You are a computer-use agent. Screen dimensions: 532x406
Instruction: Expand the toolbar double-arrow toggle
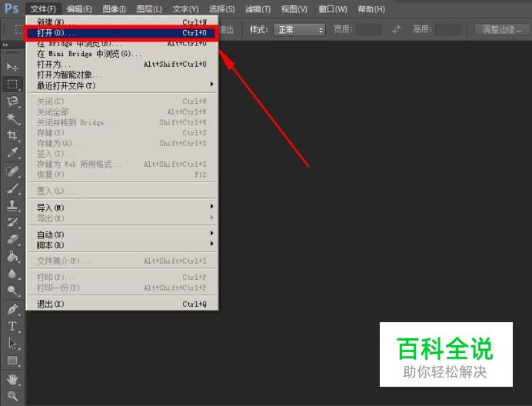5,45
